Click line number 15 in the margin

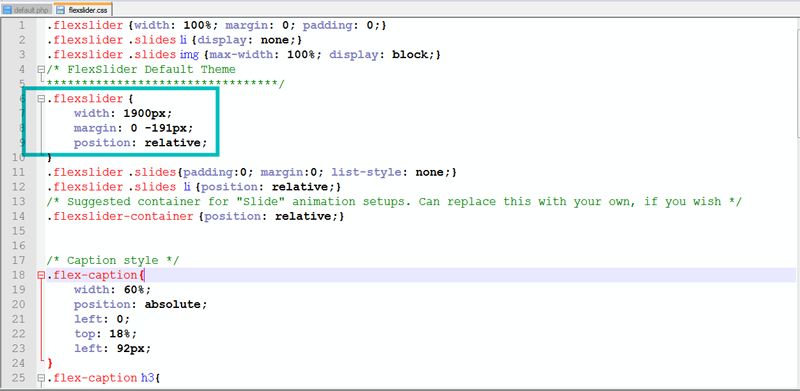18,231
